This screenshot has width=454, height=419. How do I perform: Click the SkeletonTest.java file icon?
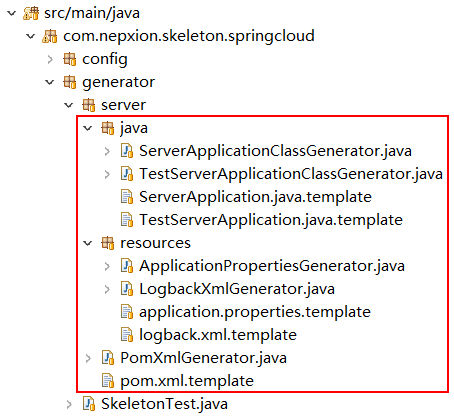coord(89,404)
